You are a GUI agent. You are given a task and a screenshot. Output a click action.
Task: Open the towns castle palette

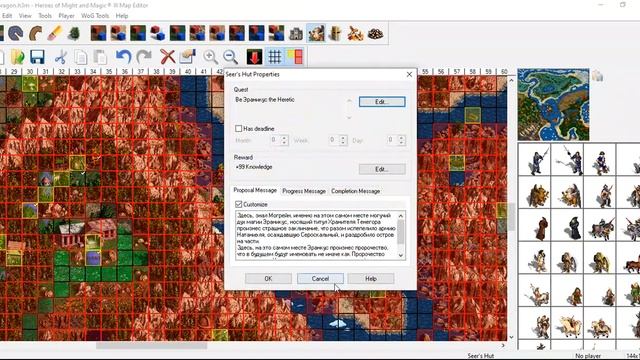[296, 33]
